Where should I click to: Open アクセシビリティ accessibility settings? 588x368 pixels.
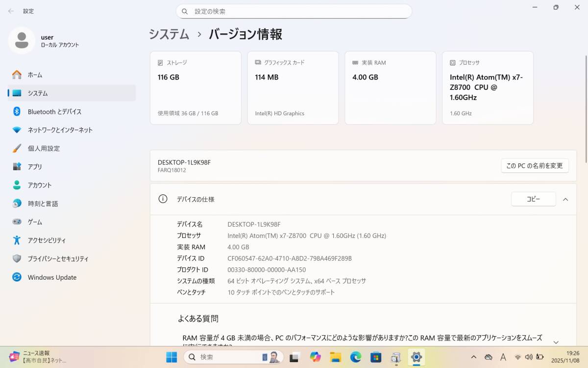click(x=47, y=240)
